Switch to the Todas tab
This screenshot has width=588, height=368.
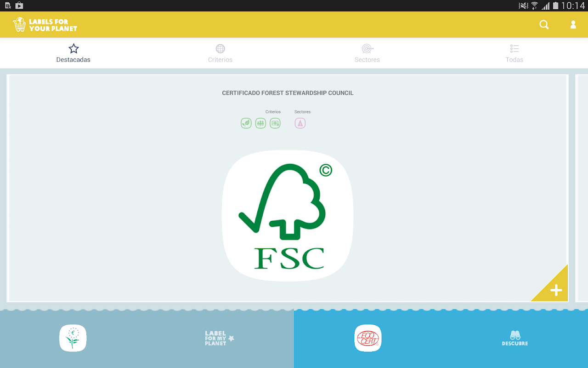[514, 53]
